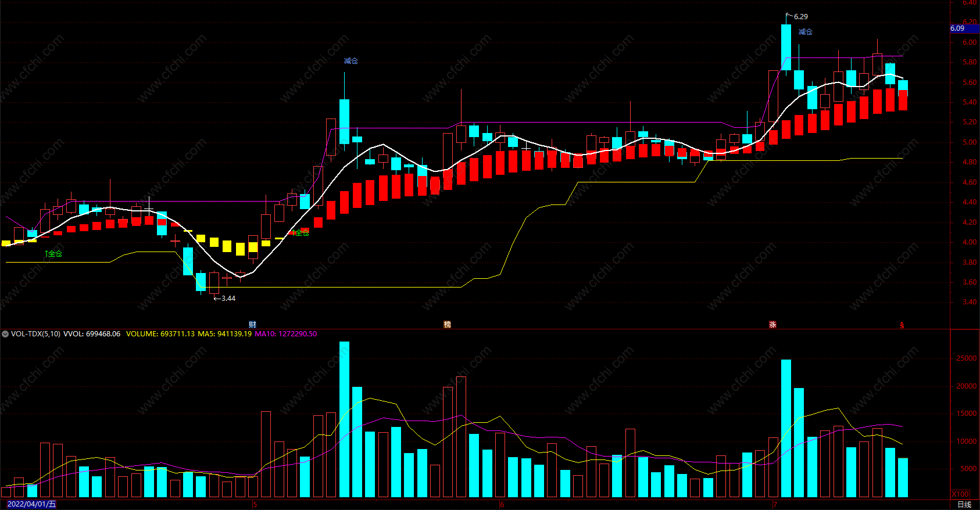This screenshot has height=510, width=980.
Task: Click the month 5 marker on time axis
Action: point(255,504)
